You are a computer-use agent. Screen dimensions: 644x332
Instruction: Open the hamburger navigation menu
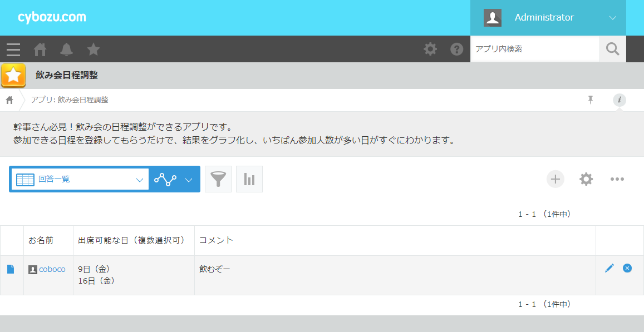pos(13,49)
